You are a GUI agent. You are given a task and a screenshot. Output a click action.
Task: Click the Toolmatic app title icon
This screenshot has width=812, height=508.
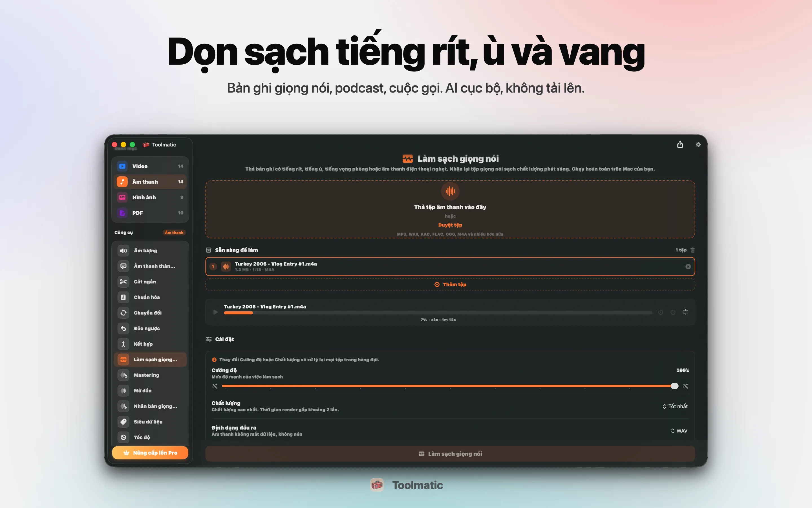[146, 144]
